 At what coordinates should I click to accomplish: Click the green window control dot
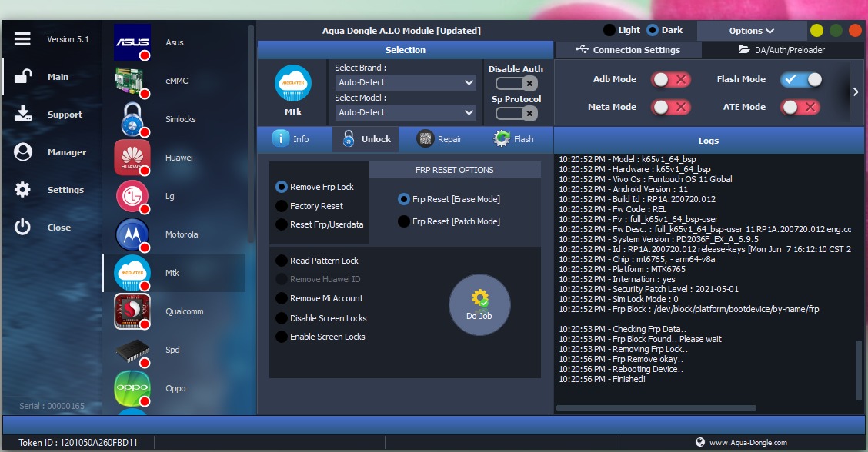click(836, 31)
